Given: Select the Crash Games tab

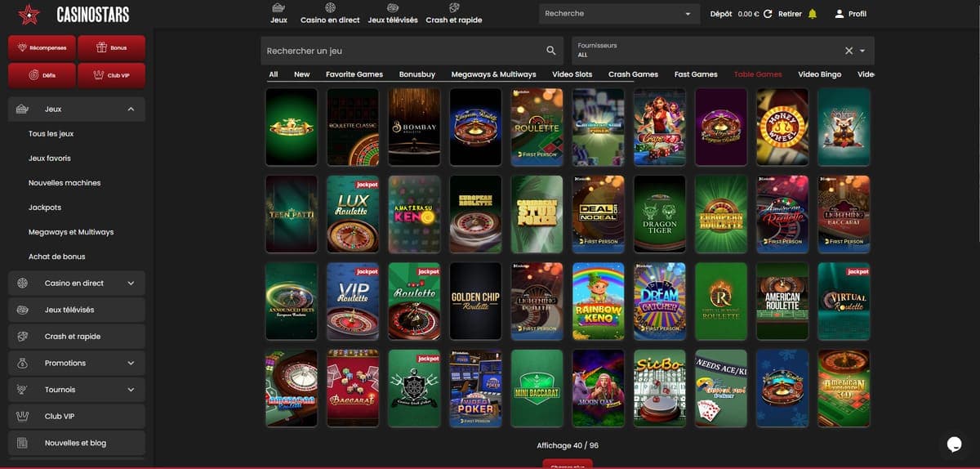Looking at the screenshot, I should point(633,74).
